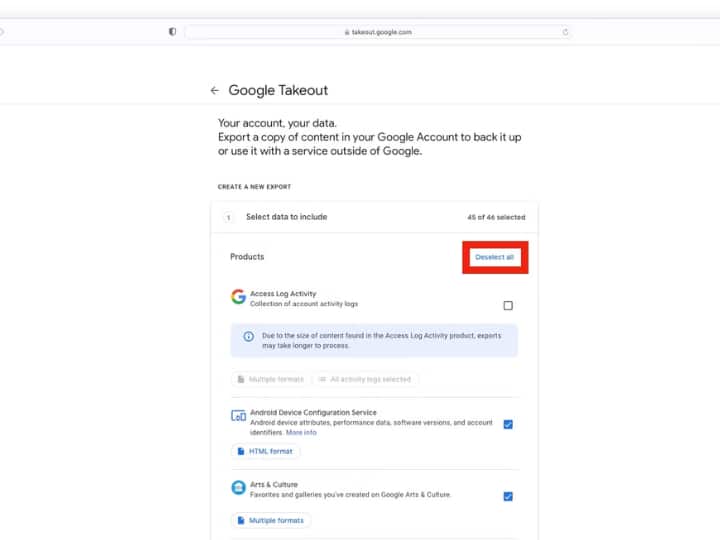Click greyed Multiple formats under Access Log Activity
This screenshot has height=540, width=720.
pyautogui.click(x=270, y=379)
